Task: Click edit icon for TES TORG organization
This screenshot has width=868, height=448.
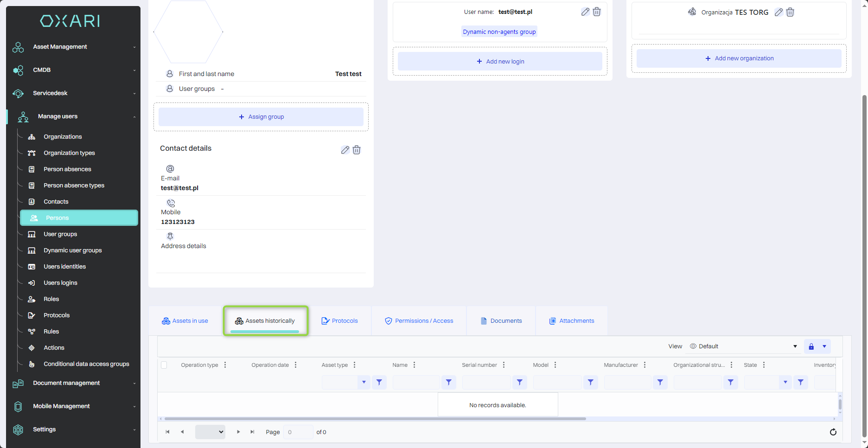Action: (x=779, y=13)
